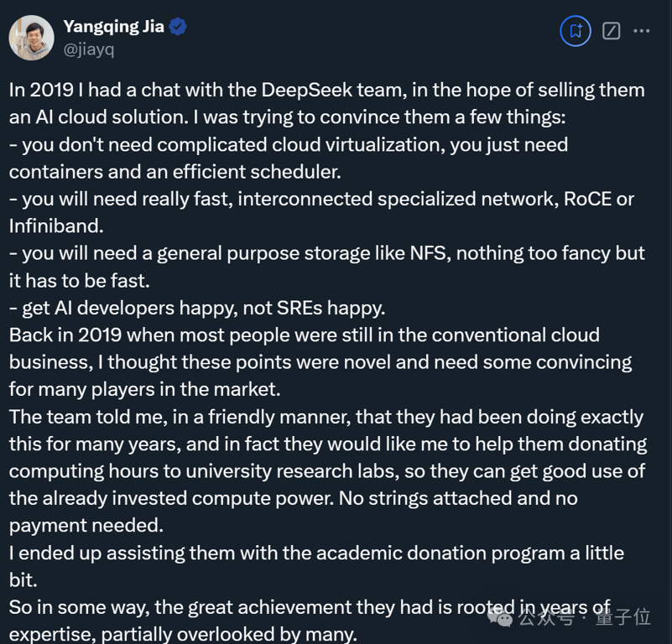This screenshot has width=672, height=644.
Task: Click the word Infiniband in the post
Action: click(x=55, y=225)
